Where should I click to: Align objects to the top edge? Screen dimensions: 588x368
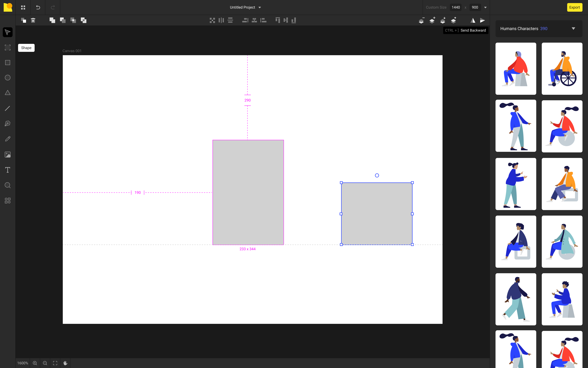pos(278,20)
